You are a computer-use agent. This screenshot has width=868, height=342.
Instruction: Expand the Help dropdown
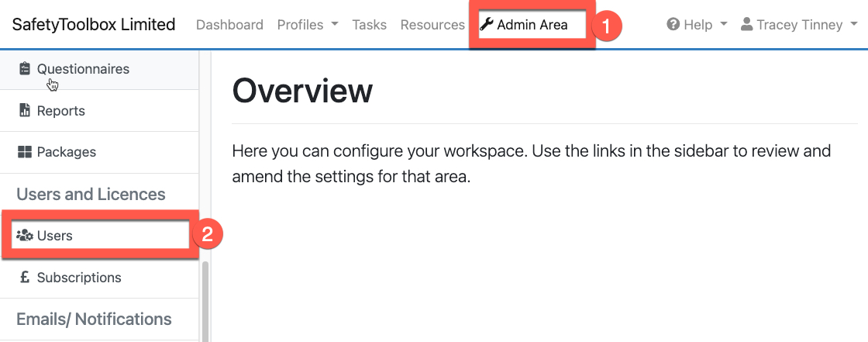coord(697,25)
